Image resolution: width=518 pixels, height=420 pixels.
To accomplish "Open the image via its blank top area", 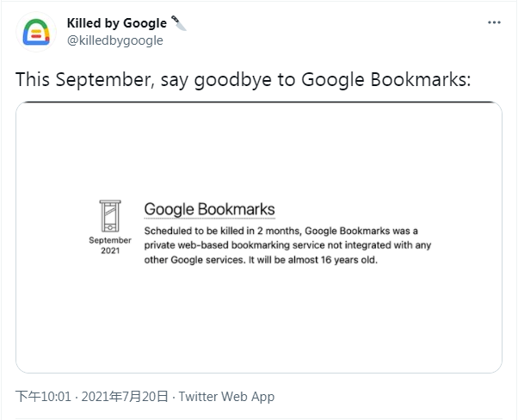I will click(x=258, y=142).
